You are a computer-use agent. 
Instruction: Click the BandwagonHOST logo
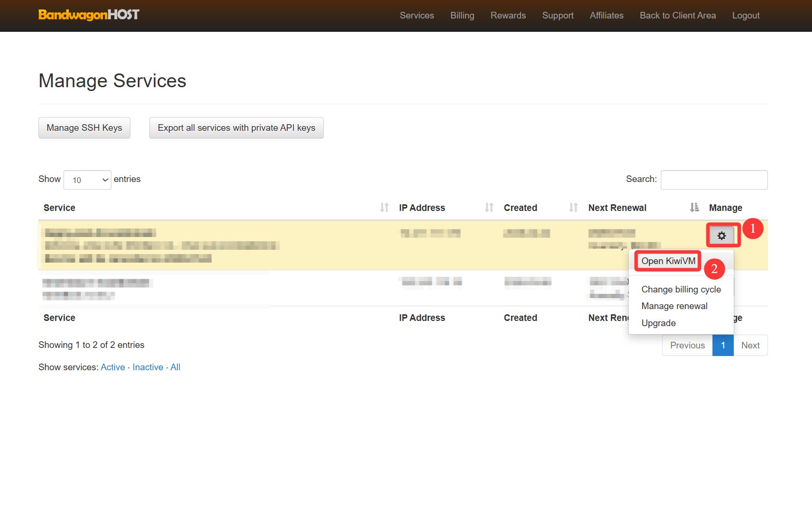click(89, 15)
